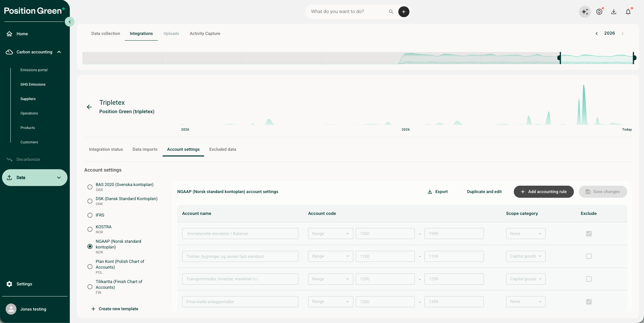Click Save changes button

coord(603,192)
